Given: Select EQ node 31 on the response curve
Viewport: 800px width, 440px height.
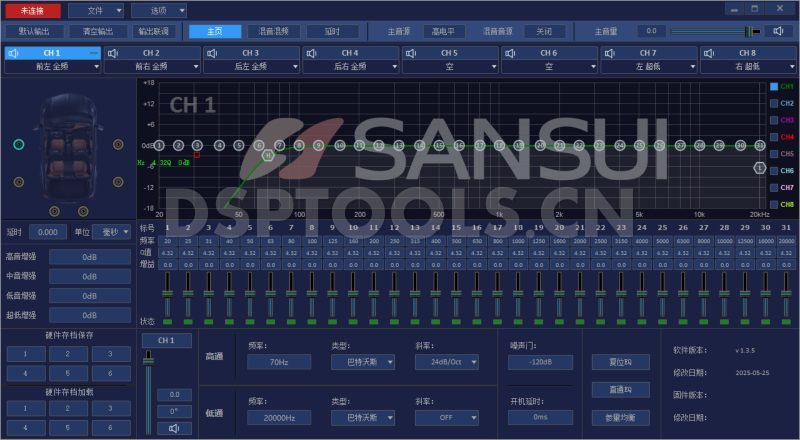Looking at the screenshot, I should tap(760, 145).
